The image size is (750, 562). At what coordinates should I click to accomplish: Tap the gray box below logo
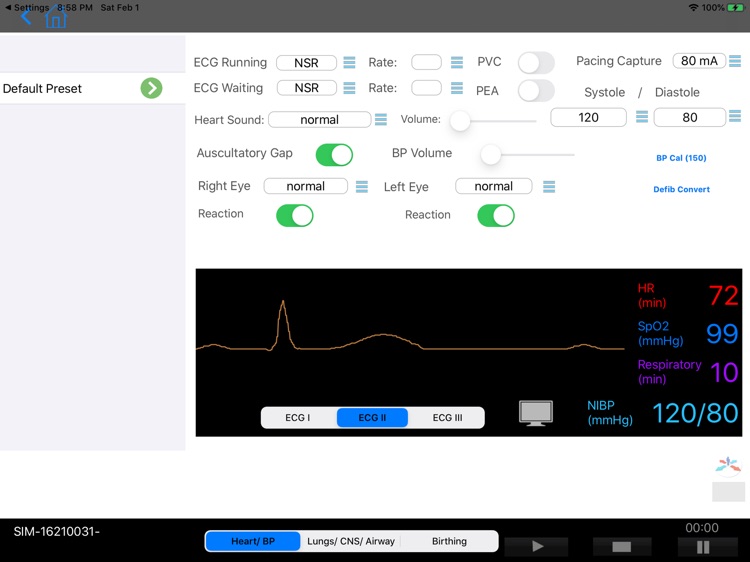[x=728, y=491]
